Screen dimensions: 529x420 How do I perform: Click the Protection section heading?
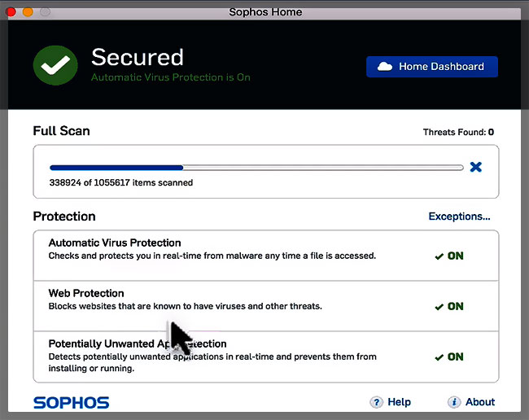(x=64, y=217)
